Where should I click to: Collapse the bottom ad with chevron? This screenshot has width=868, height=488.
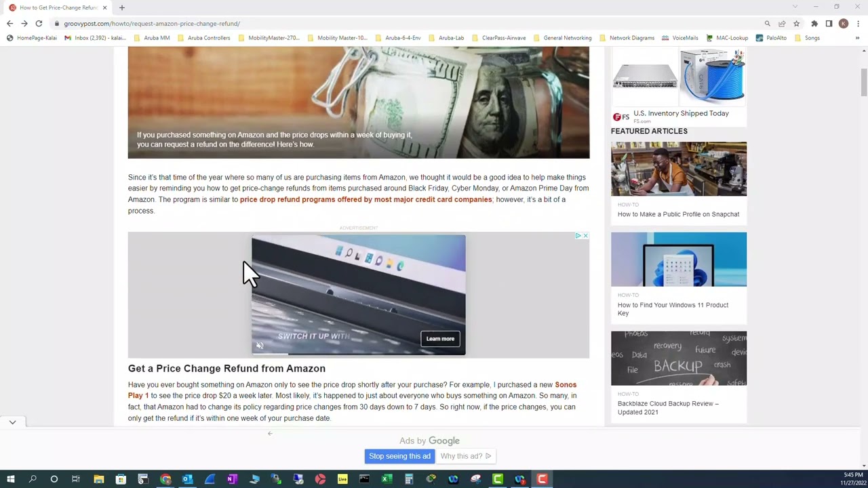[12, 422]
